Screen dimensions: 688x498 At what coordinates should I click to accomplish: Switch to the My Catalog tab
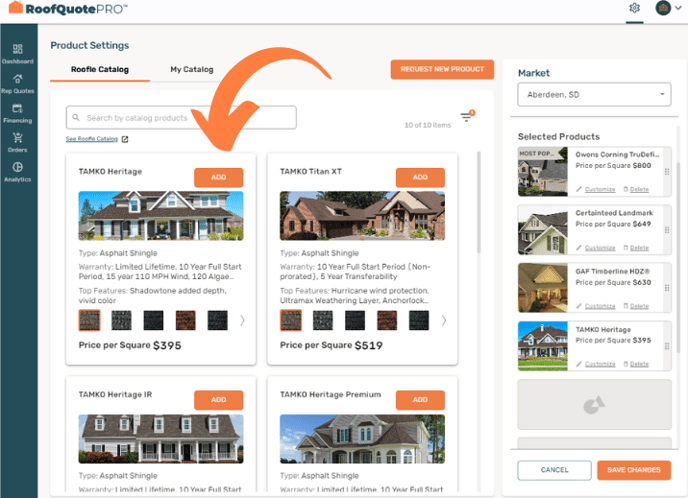pyautogui.click(x=192, y=69)
